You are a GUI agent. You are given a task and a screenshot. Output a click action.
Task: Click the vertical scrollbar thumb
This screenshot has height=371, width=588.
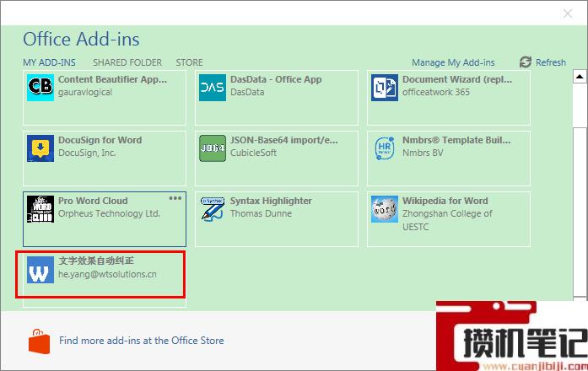point(580,212)
